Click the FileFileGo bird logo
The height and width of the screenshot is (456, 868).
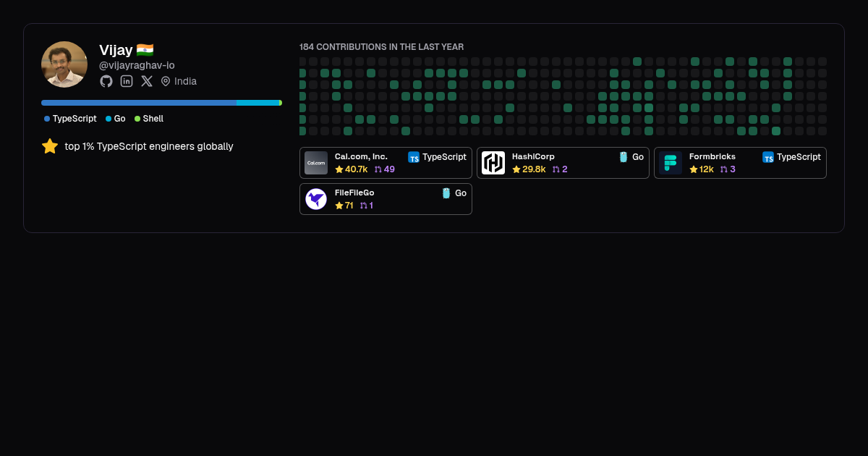(316, 199)
